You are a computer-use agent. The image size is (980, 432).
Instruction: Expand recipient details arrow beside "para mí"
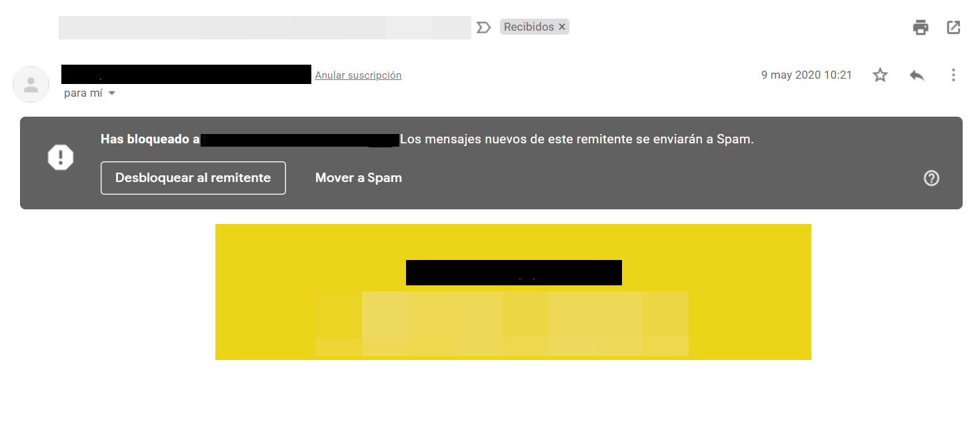click(112, 93)
